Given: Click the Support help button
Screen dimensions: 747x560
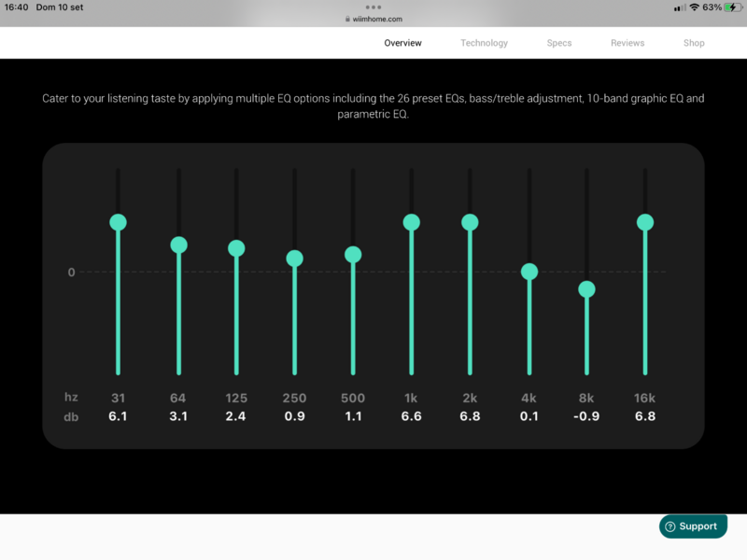Looking at the screenshot, I should 693,526.
